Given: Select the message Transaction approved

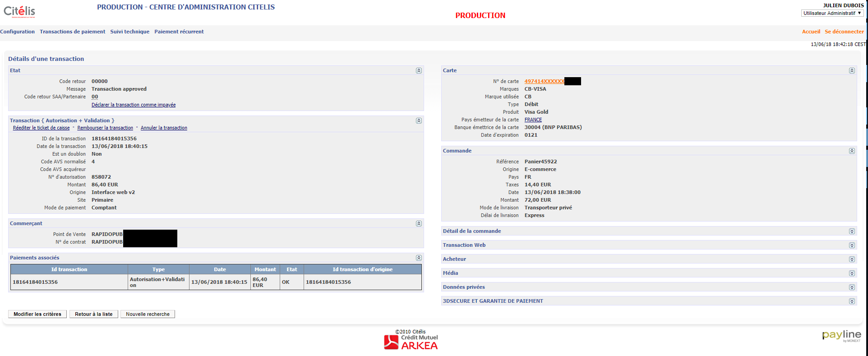Looking at the screenshot, I should pos(119,89).
